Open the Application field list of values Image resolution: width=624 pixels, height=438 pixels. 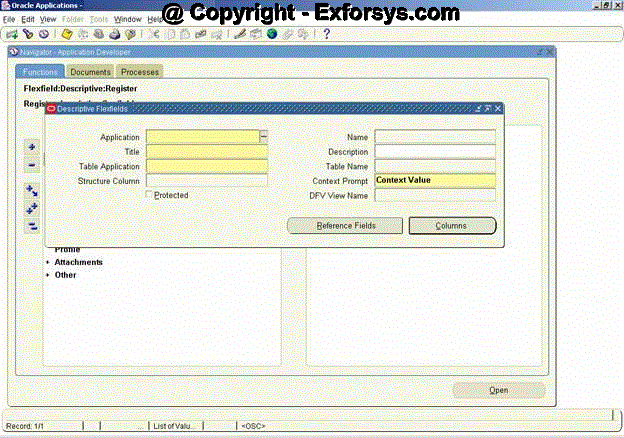(264, 137)
